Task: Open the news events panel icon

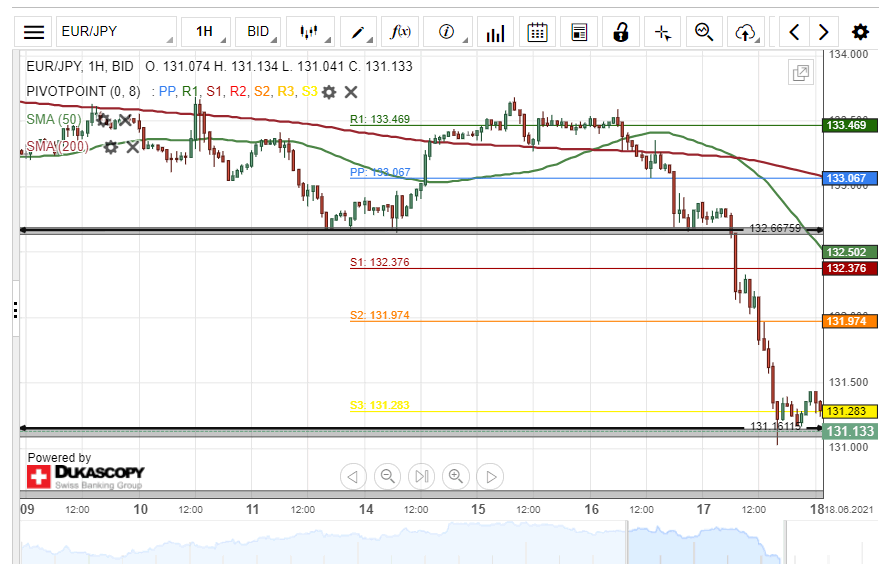Action: click(x=579, y=32)
